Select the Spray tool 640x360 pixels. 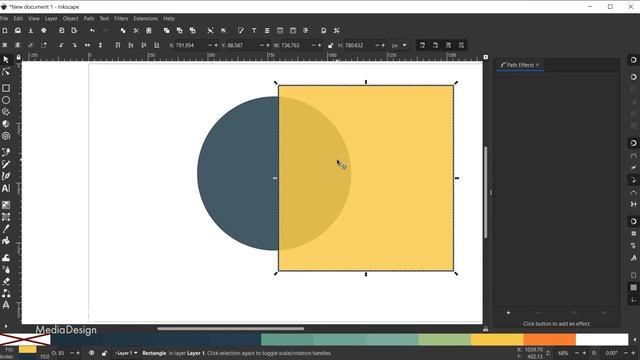[6, 269]
